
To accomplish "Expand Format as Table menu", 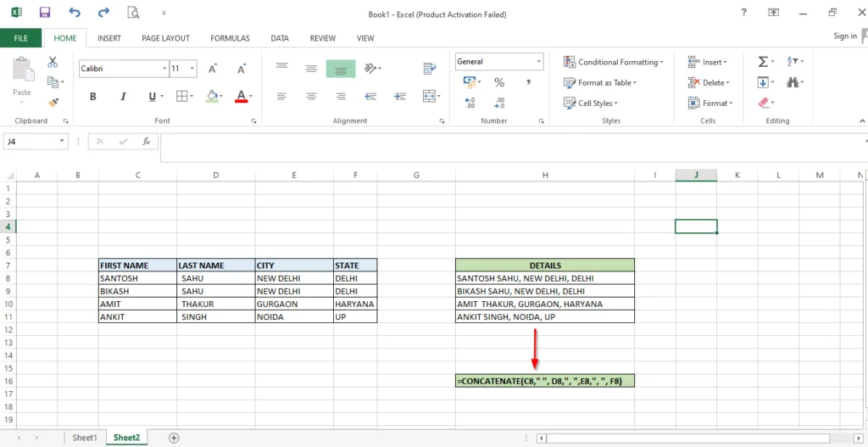I will pos(600,82).
